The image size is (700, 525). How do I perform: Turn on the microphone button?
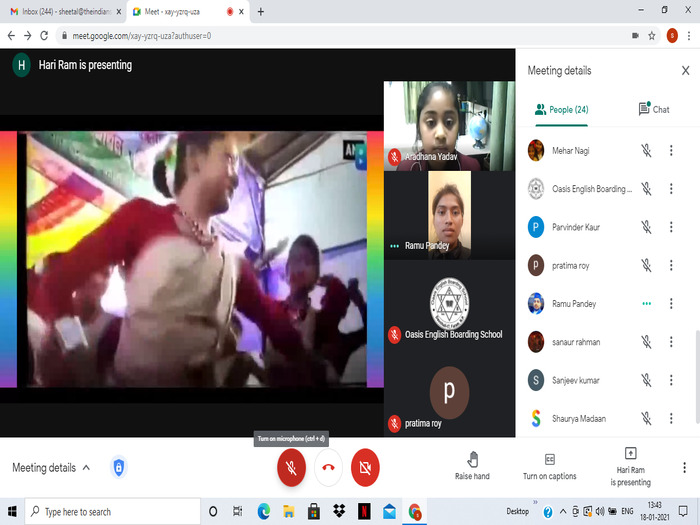[291, 467]
